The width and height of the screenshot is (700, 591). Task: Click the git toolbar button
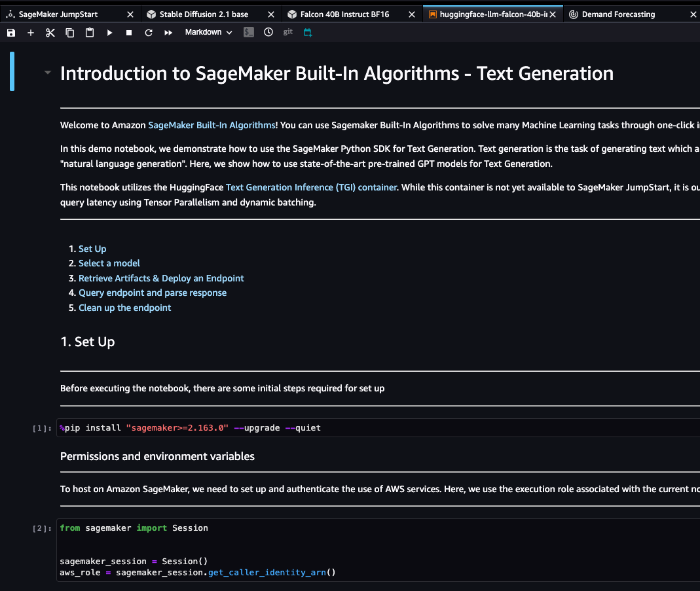pos(288,31)
